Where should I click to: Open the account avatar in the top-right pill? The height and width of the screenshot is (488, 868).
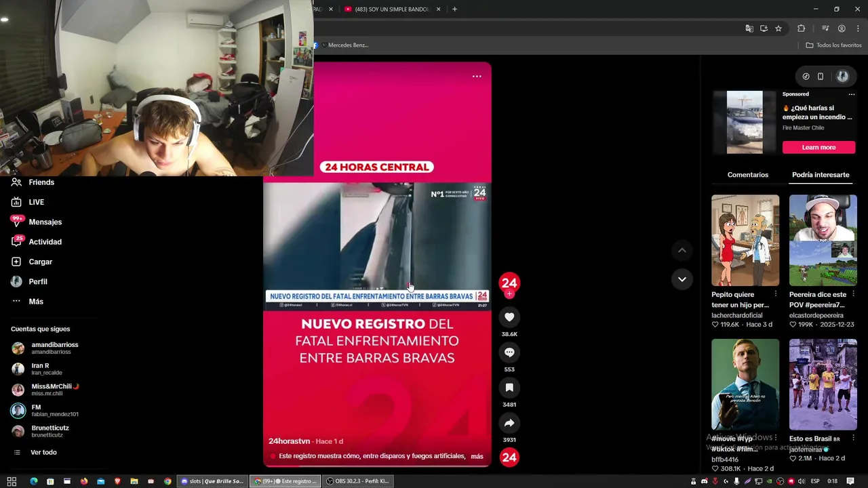click(842, 77)
